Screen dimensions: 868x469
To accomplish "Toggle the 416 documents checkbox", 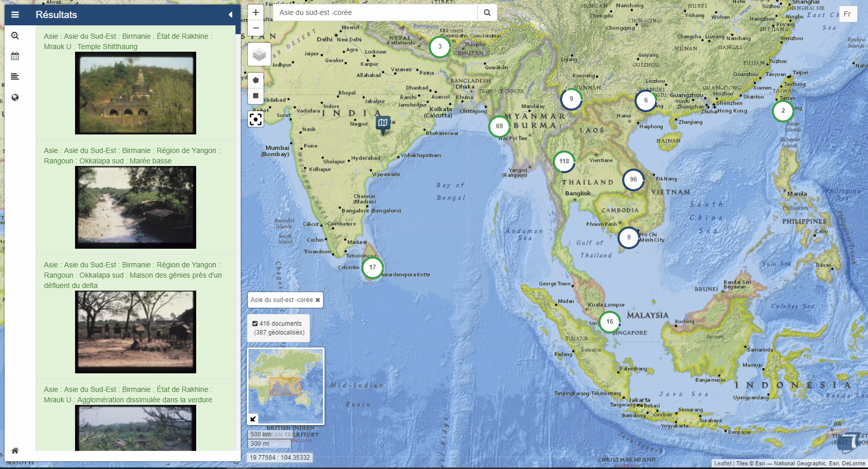I will coord(255,324).
